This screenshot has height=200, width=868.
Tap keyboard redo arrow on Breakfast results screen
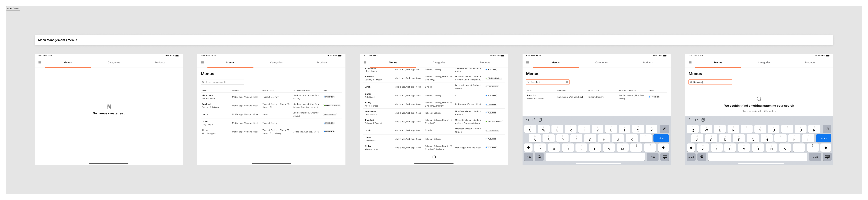(x=534, y=120)
